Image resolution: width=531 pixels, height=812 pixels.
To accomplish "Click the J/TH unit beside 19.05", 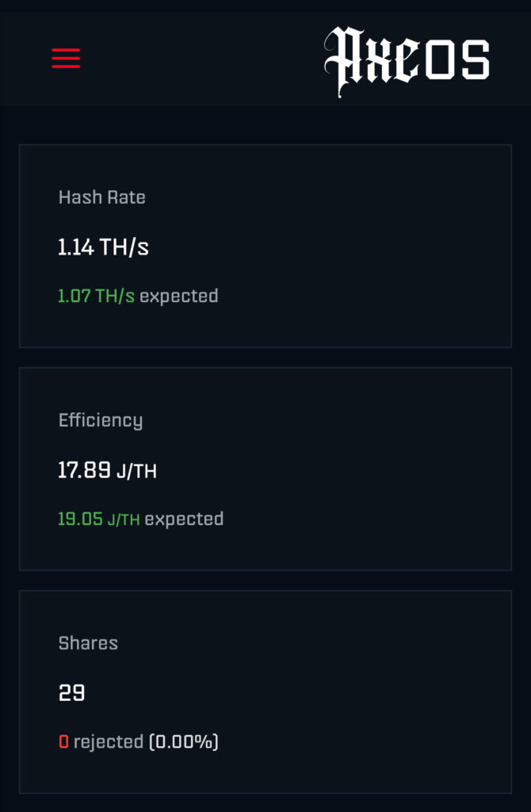I will click(x=124, y=520).
